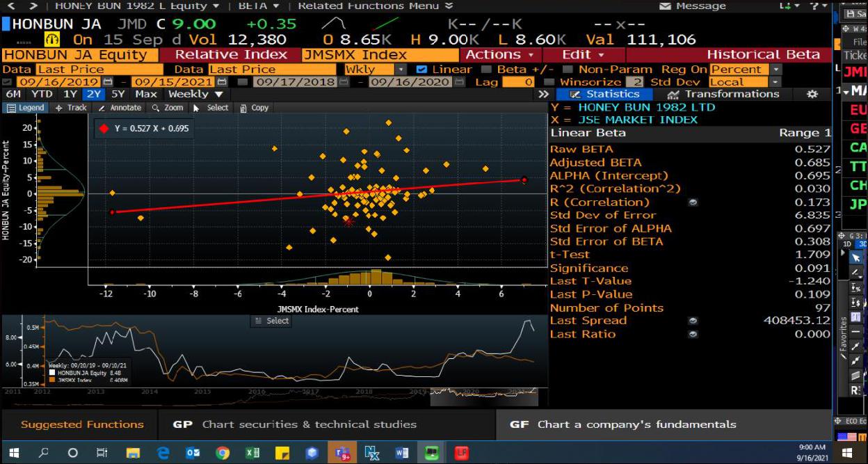Click the Track crosshair tool

coord(71,108)
